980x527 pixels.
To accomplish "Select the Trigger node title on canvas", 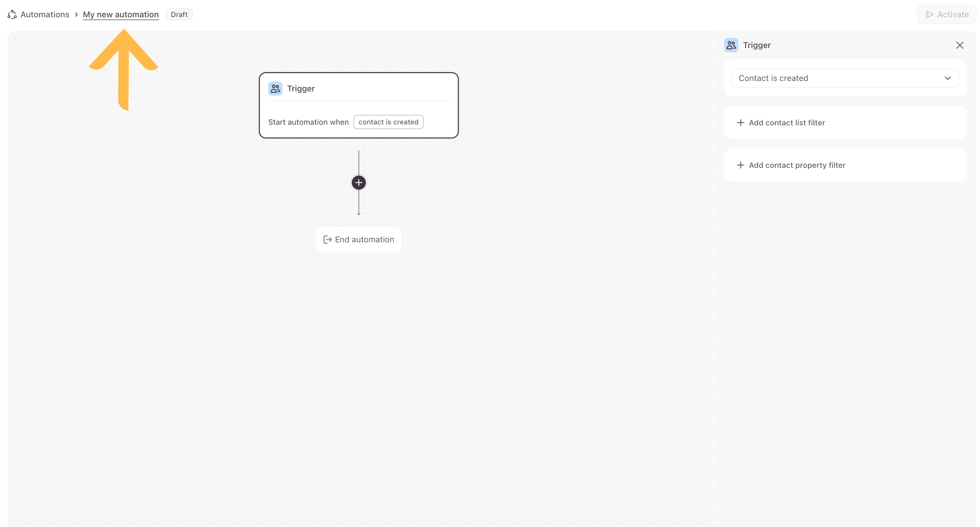I will [301, 88].
